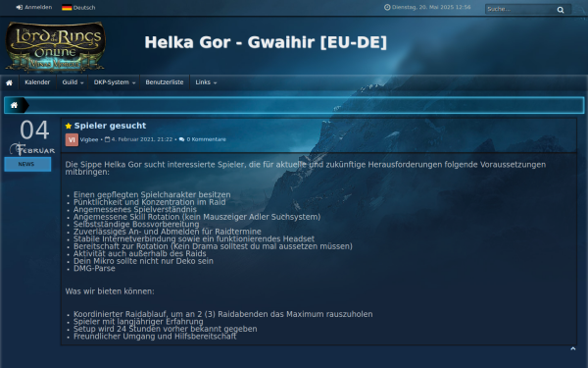Click 'Bereitschaft zur Rotation' list item
Viewport: 588px width, 368px height.
click(x=213, y=246)
